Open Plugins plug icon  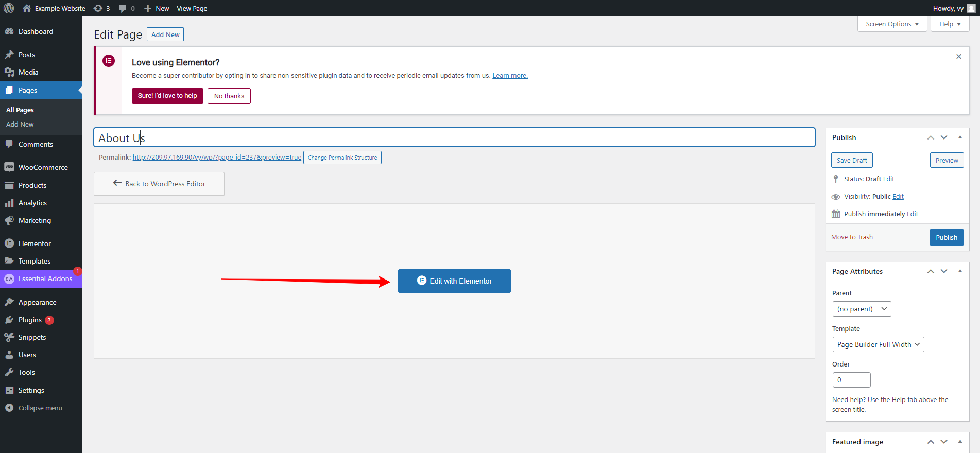[x=9, y=320]
